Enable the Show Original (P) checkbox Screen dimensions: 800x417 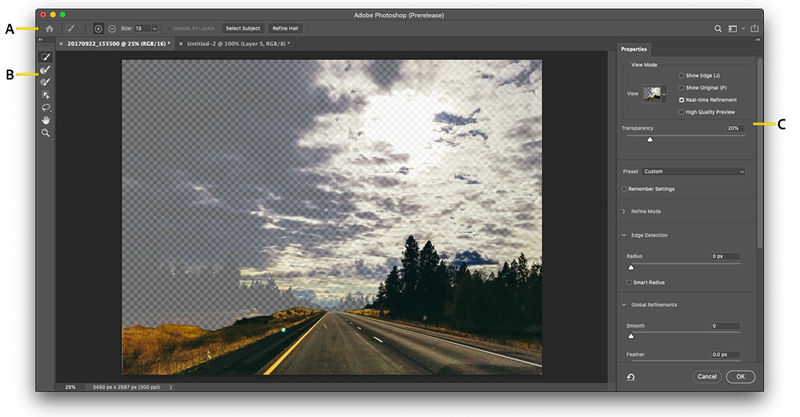coord(681,88)
